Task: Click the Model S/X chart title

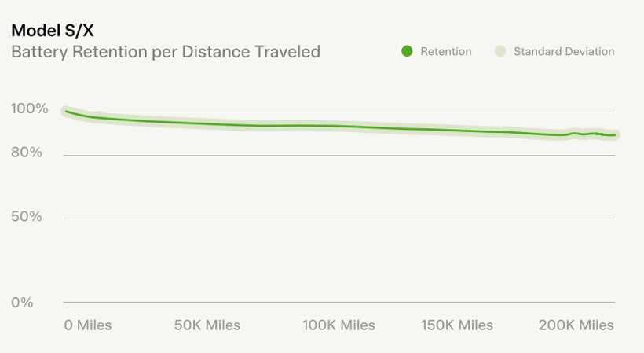Action: [x=53, y=31]
